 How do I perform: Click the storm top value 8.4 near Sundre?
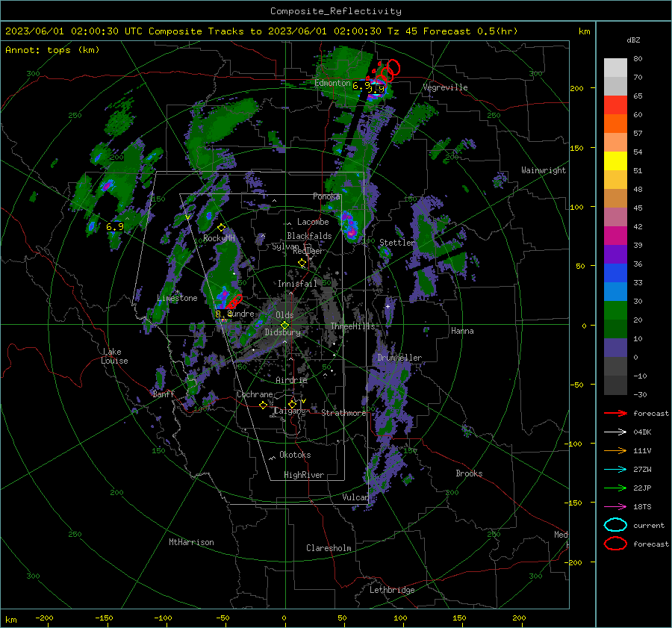(223, 314)
